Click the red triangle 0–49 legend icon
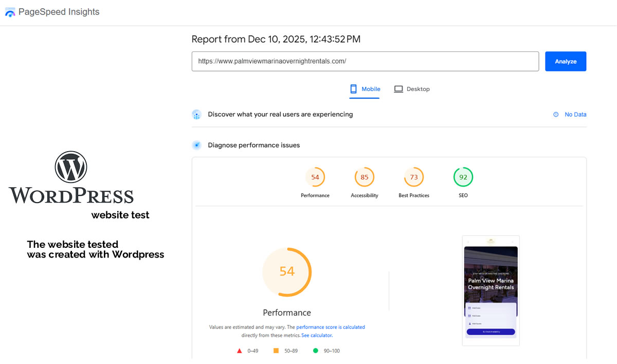The image size is (617, 364). (239, 351)
